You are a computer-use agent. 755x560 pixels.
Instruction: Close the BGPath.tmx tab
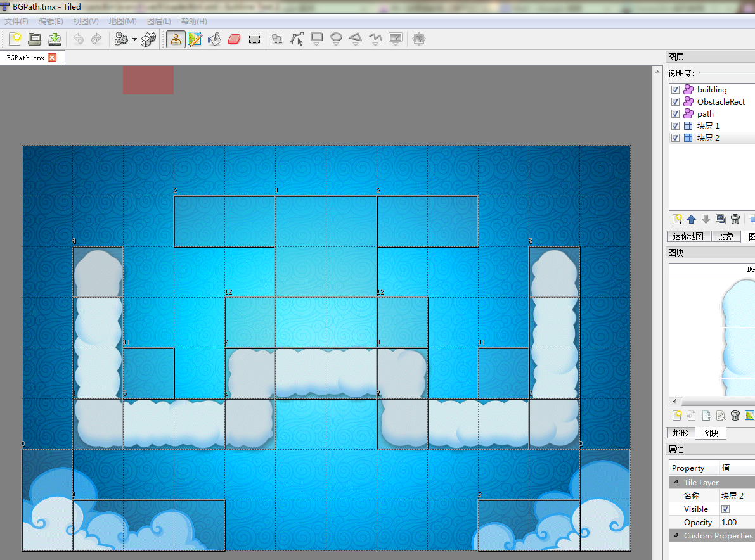tap(52, 58)
